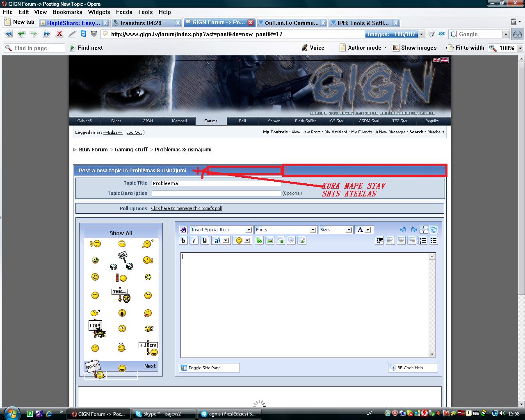525x420 pixels.
Task: Click Opera fast forward button
Action: 46,34
